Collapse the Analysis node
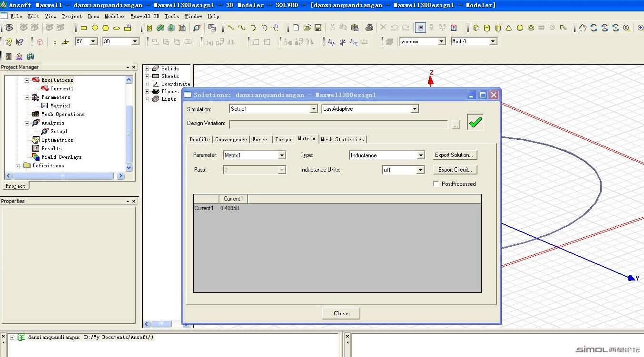644x357 pixels. click(27, 123)
